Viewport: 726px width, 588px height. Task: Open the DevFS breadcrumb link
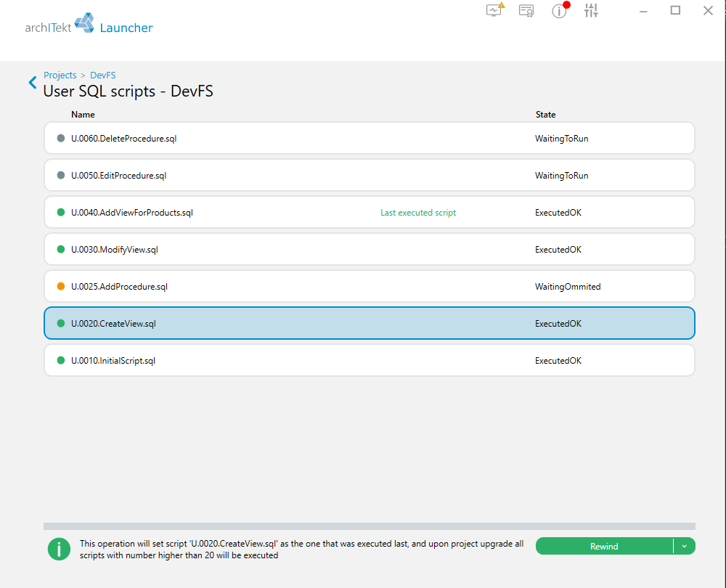(x=103, y=75)
